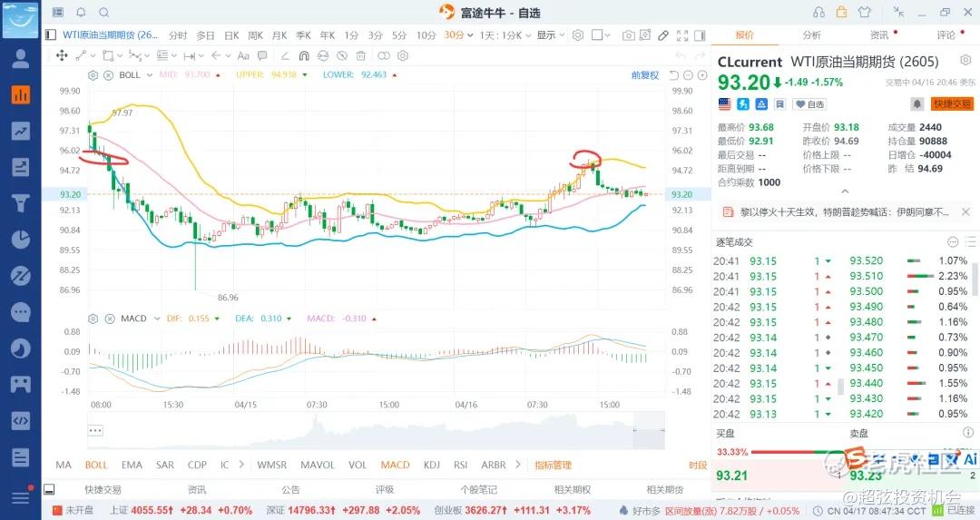This screenshot has height=520, width=980.
Task: Click the search magnifier in title bar
Action: tap(103, 13)
